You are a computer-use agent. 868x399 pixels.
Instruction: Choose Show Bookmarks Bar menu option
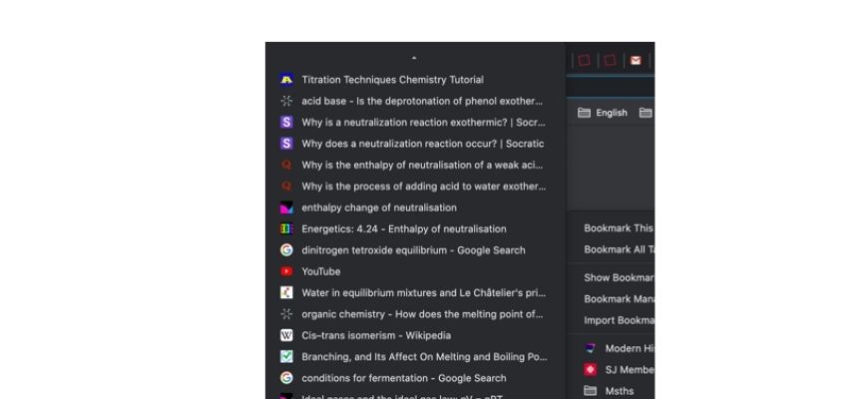(611, 278)
